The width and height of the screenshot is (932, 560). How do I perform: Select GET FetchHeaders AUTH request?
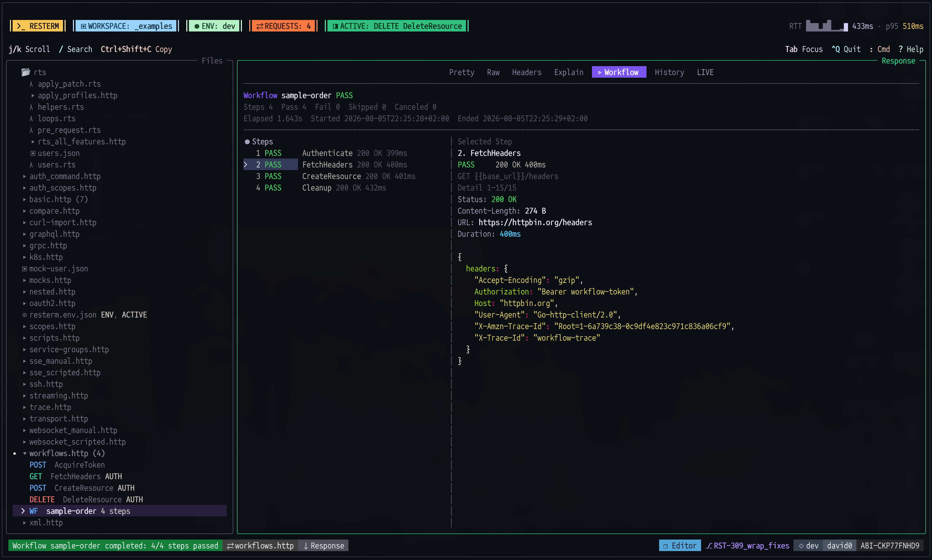(x=76, y=476)
